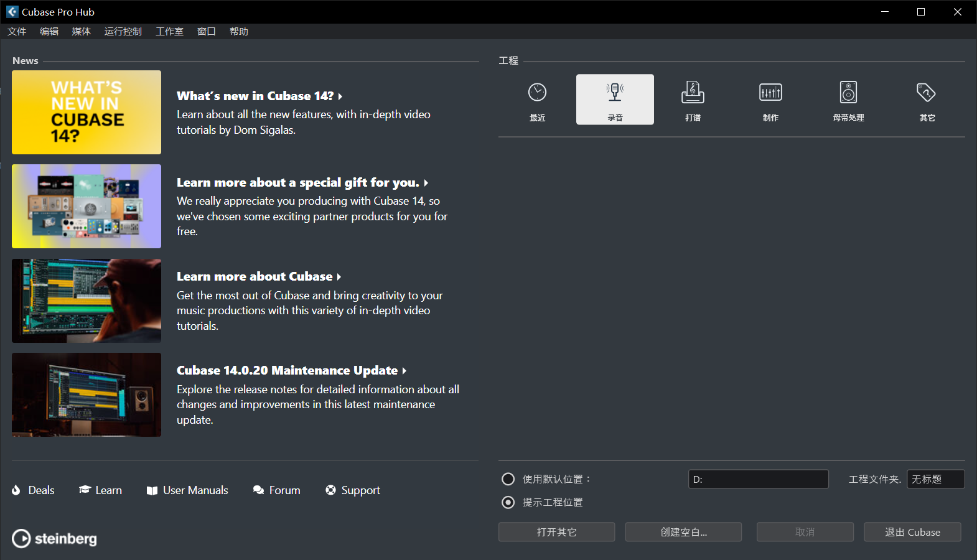Image resolution: width=977 pixels, height=560 pixels.
Task: Click the maintenance update studio thumbnail
Action: [x=86, y=394]
